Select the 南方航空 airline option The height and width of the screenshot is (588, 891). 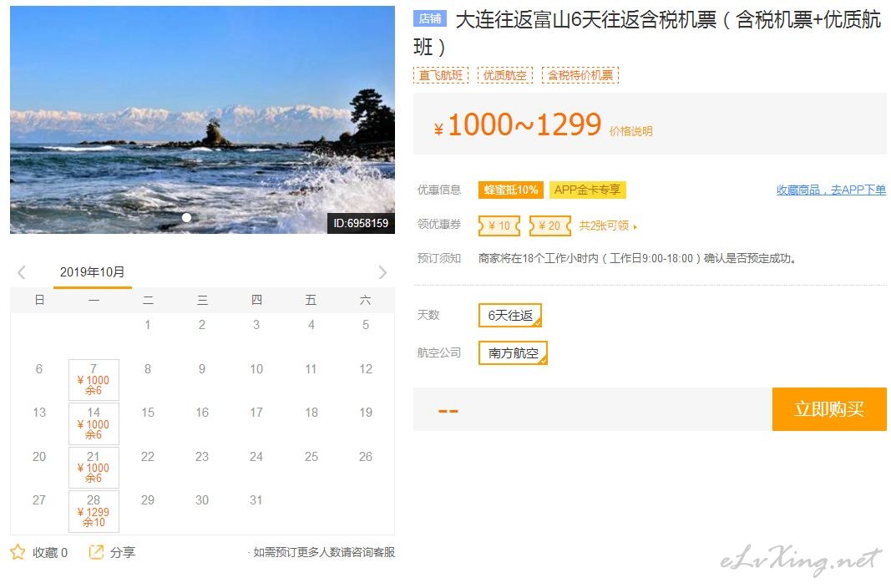tap(513, 352)
